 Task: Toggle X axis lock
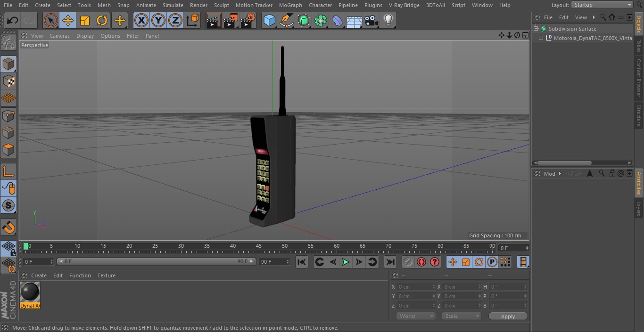[141, 20]
